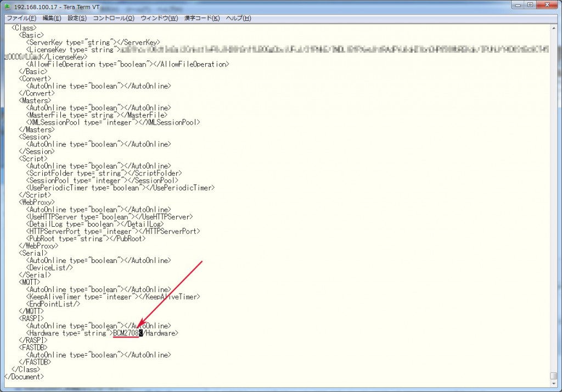562x392 pixels.
Task: Click the closing </Class> tag
Action: click(26, 369)
